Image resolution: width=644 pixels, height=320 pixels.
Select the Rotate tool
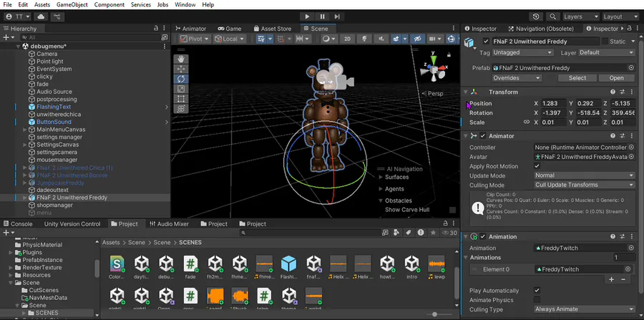pos(181,79)
